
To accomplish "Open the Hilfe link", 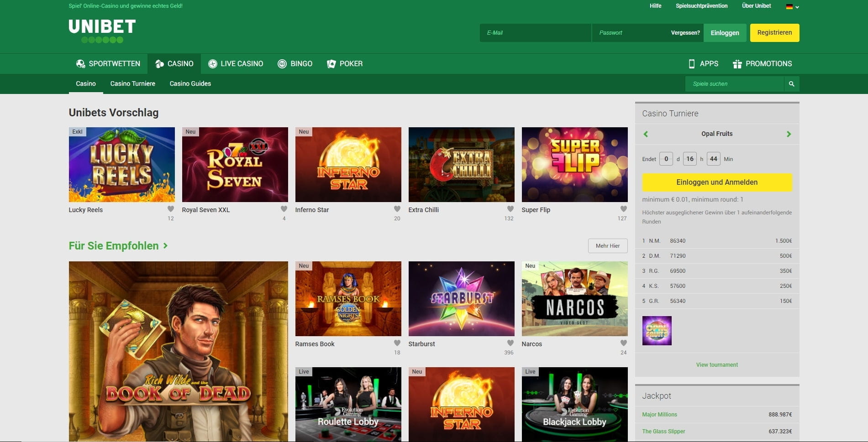I will (x=656, y=6).
